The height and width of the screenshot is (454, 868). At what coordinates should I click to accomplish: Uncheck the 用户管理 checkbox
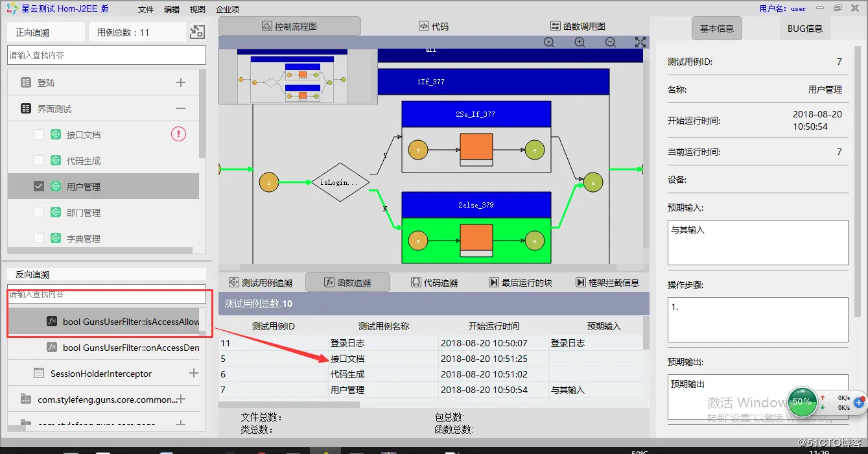point(38,185)
